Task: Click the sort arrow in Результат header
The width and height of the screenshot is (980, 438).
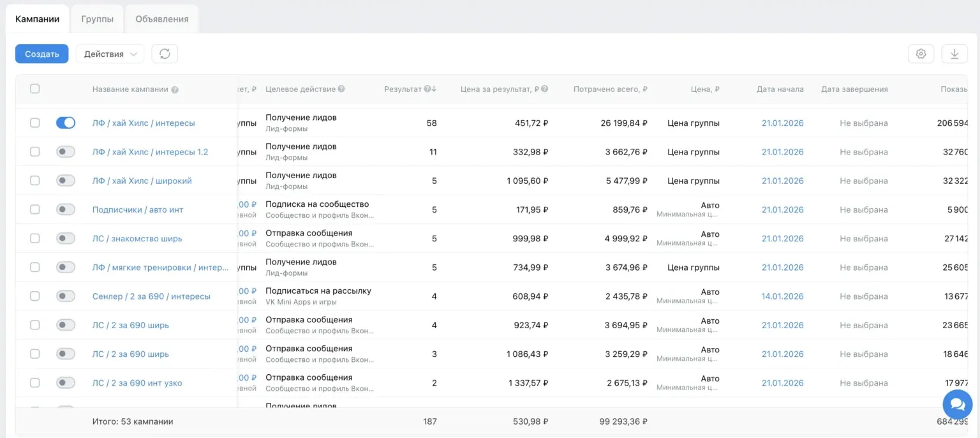Action: click(434, 89)
